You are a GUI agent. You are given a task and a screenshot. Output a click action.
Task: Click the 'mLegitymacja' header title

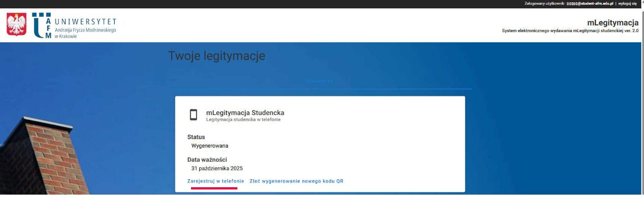[612, 23]
